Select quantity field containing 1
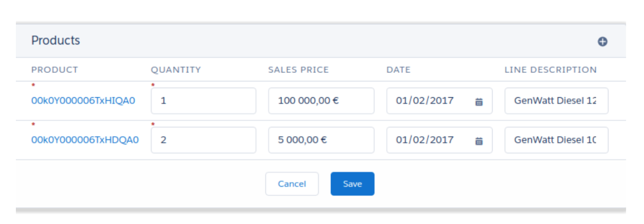 pos(203,101)
